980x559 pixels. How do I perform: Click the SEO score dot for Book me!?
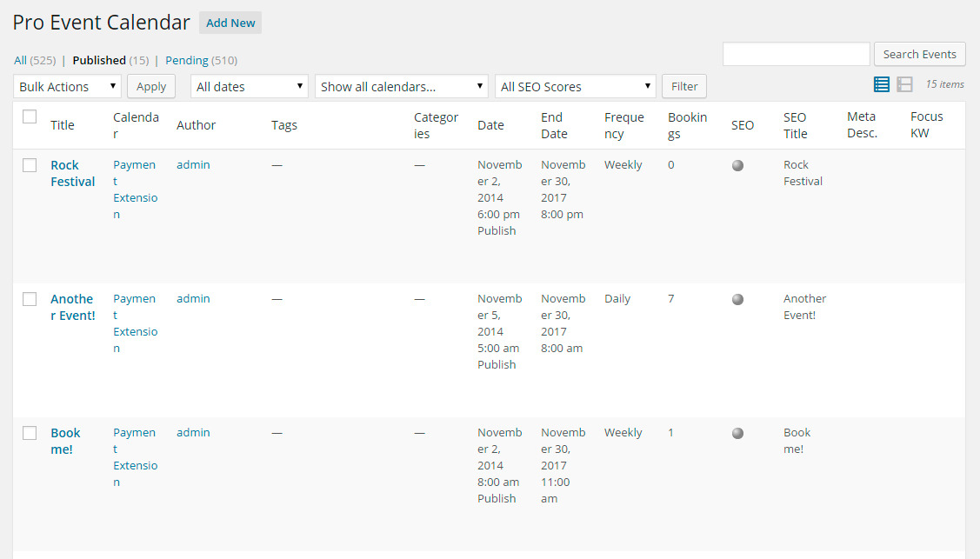coord(737,433)
